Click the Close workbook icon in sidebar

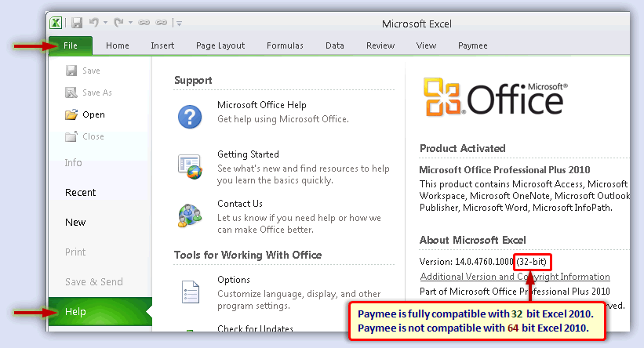tap(71, 136)
